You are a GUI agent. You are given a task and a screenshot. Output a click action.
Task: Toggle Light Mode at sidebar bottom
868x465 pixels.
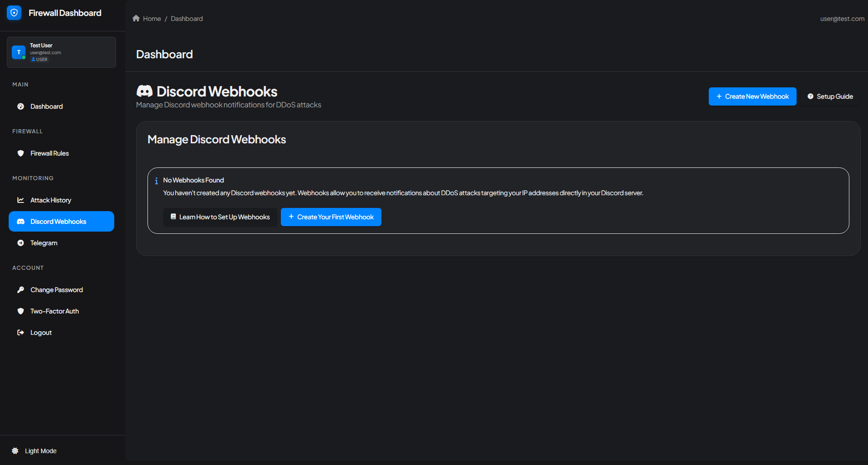point(34,450)
